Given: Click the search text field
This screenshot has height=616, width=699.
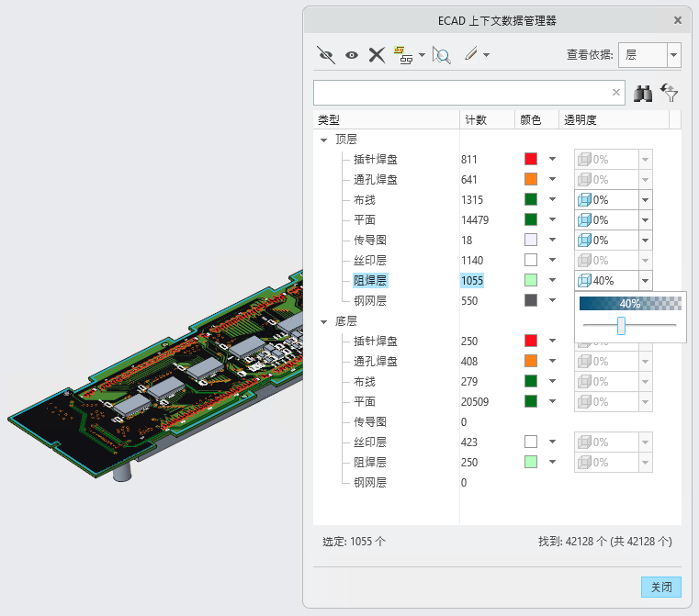Looking at the screenshot, I should point(469,93).
